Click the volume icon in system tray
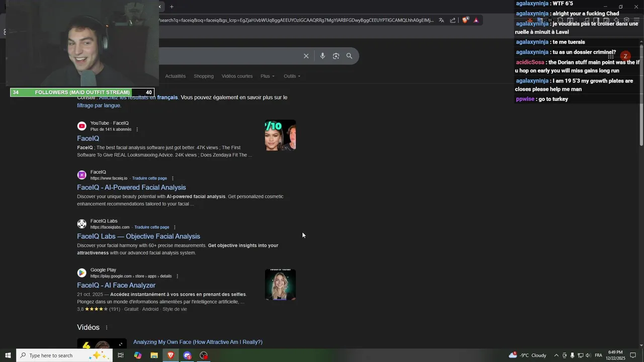Image resolution: width=644 pixels, height=362 pixels. point(589,355)
